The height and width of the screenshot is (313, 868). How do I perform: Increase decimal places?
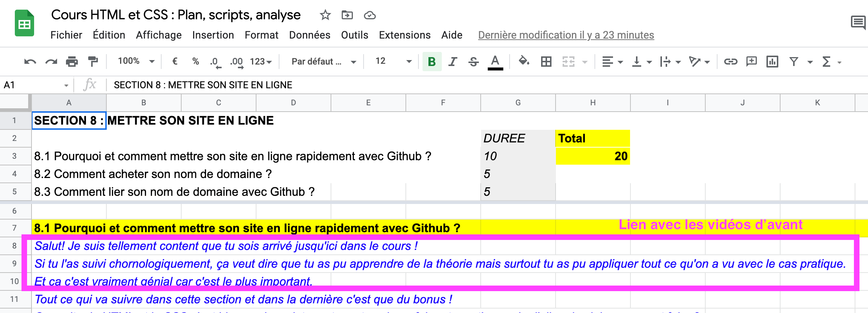pyautogui.click(x=236, y=62)
